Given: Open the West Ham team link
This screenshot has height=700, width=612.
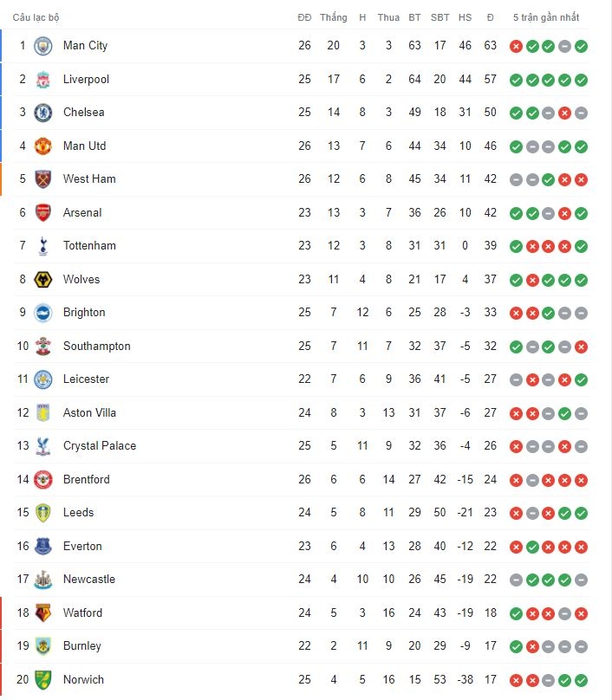Looking at the screenshot, I should [x=89, y=179].
